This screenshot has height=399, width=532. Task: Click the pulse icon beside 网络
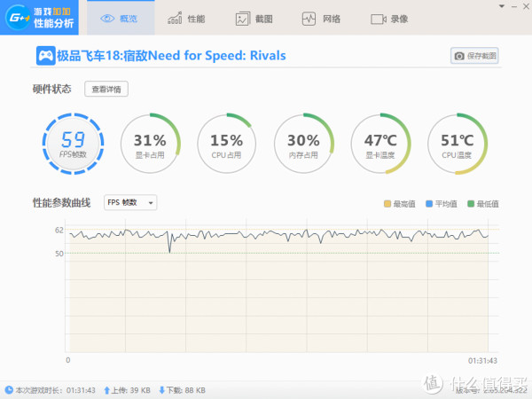pyautogui.click(x=309, y=19)
